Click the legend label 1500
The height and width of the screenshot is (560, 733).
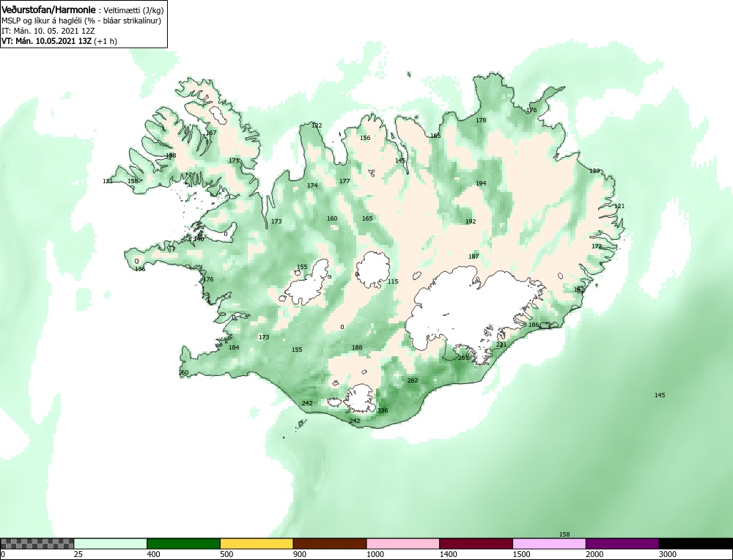point(521,554)
